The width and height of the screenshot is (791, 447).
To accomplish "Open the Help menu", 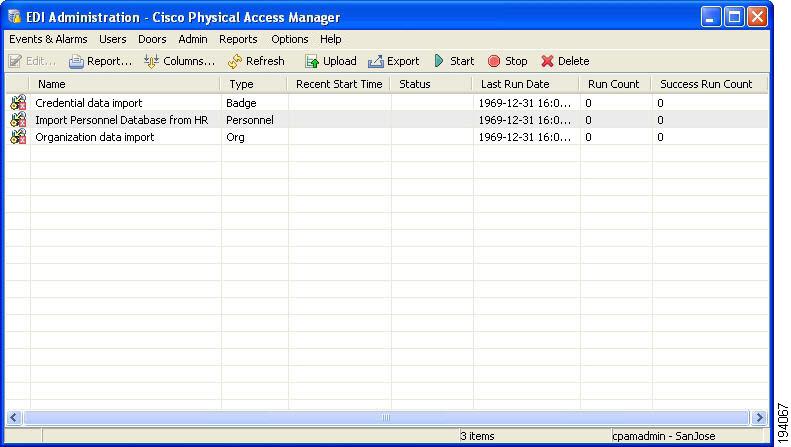I will click(330, 39).
